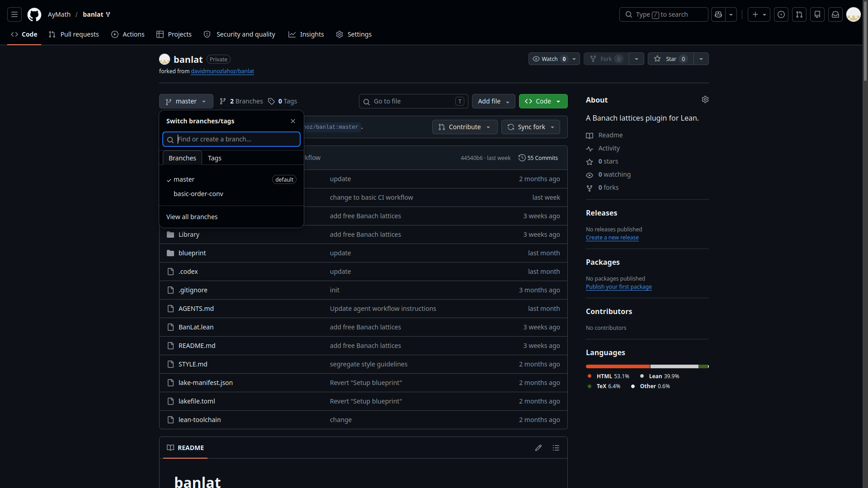Expand the Add file dropdown

pos(494,101)
